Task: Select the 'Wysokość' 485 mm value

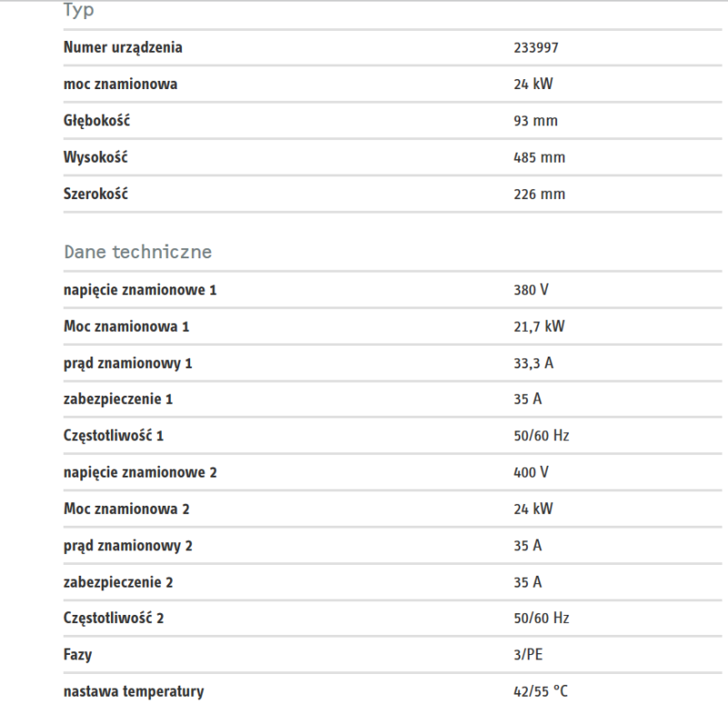Action: pyautogui.click(x=539, y=157)
